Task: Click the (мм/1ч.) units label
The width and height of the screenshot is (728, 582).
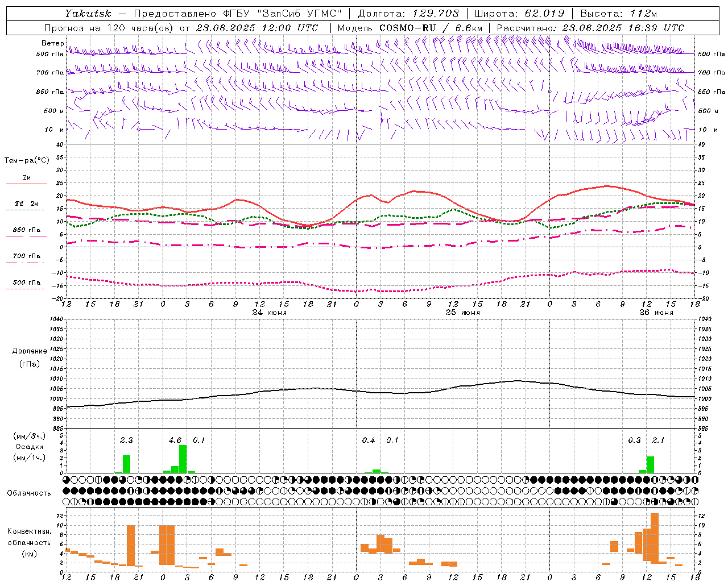Action: tap(30, 458)
